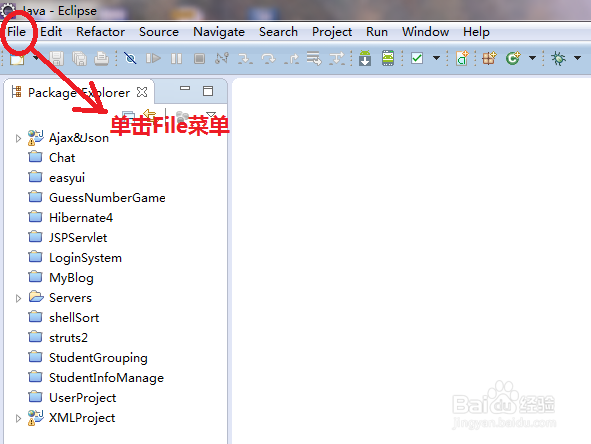The image size is (591, 444).
Task: Select the easyui project
Action: [x=67, y=178]
